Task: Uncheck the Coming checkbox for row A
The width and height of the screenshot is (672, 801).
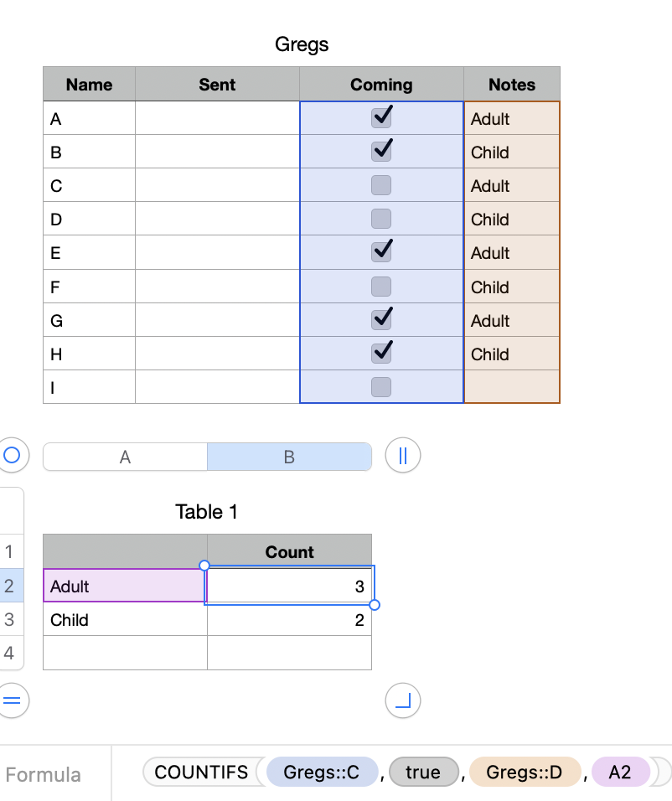Action: [x=381, y=118]
